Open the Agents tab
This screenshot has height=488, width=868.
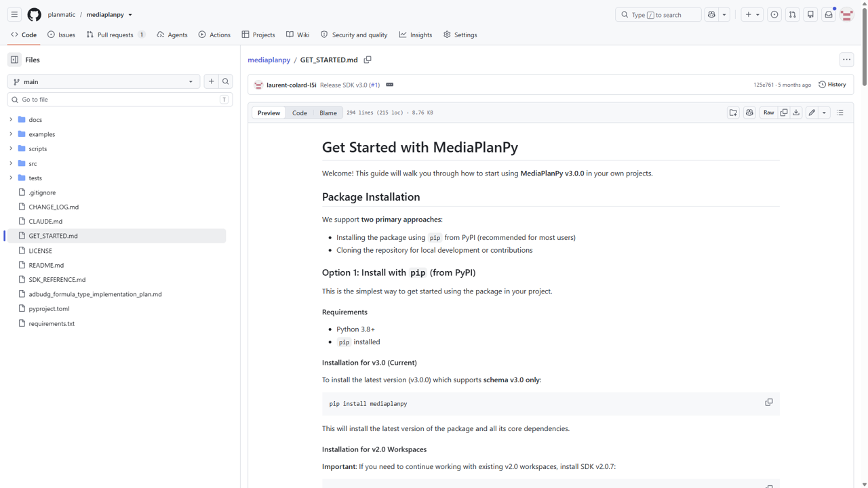[172, 35]
